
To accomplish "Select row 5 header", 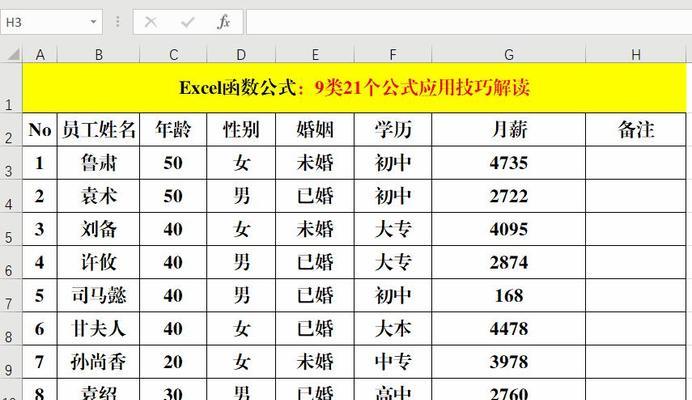I will coord(11,229).
